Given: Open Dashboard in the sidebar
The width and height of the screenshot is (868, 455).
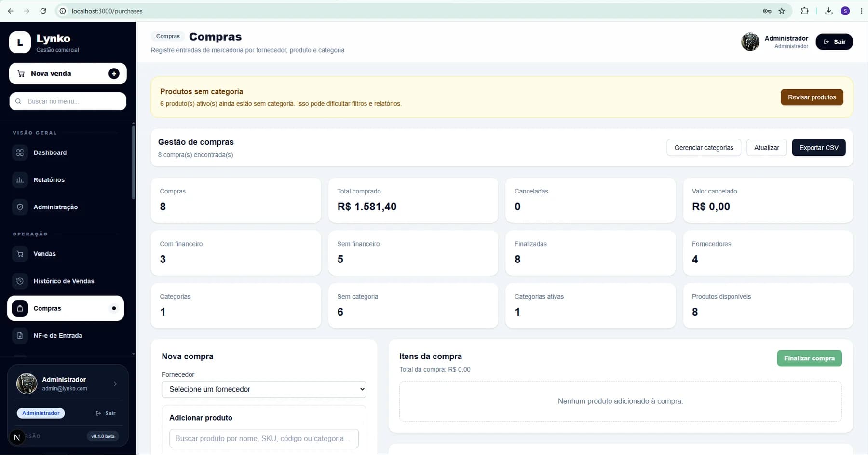Looking at the screenshot, I should (66, 152).
